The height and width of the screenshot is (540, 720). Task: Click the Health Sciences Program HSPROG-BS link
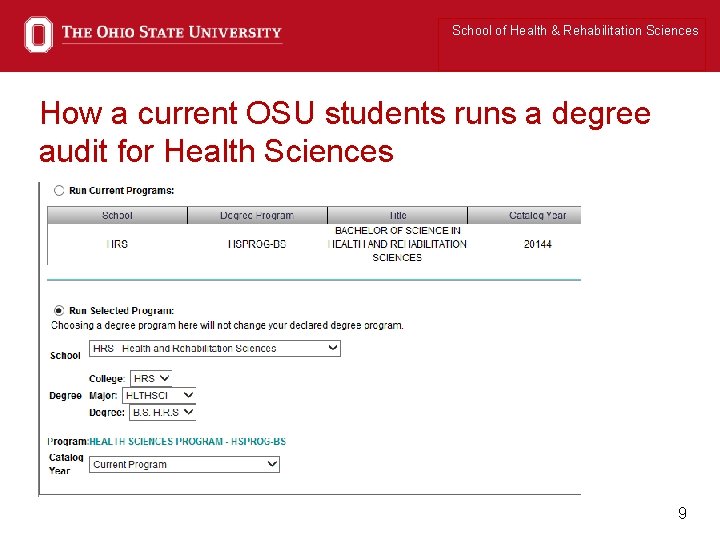click(187, 442)
